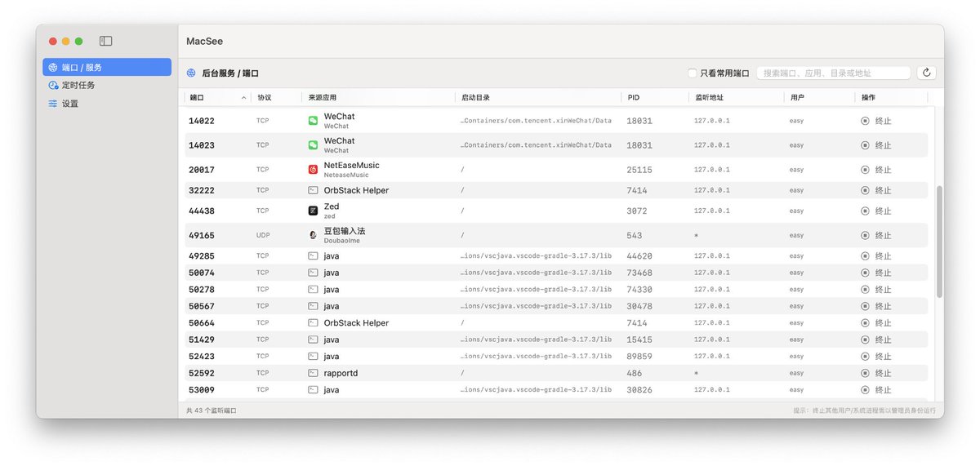Select the port 49165 UDP protocol cell
980x466 pixels.
click(x=262, y=235)
